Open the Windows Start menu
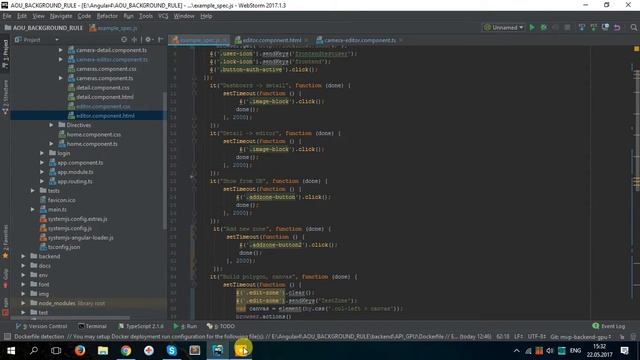Viewport: 640px width, 360px height. click(x=11, y=351)
